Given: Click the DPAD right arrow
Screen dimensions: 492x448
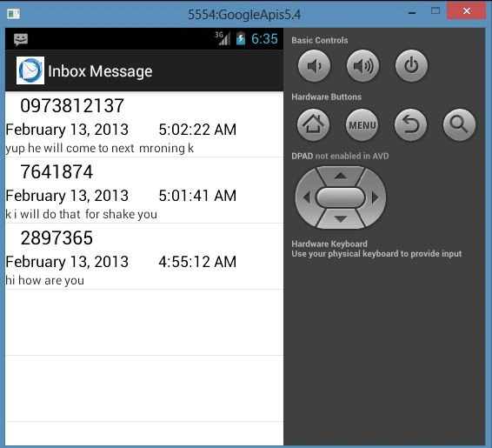Looking at the screenshot, I should [x=375, y=197].
